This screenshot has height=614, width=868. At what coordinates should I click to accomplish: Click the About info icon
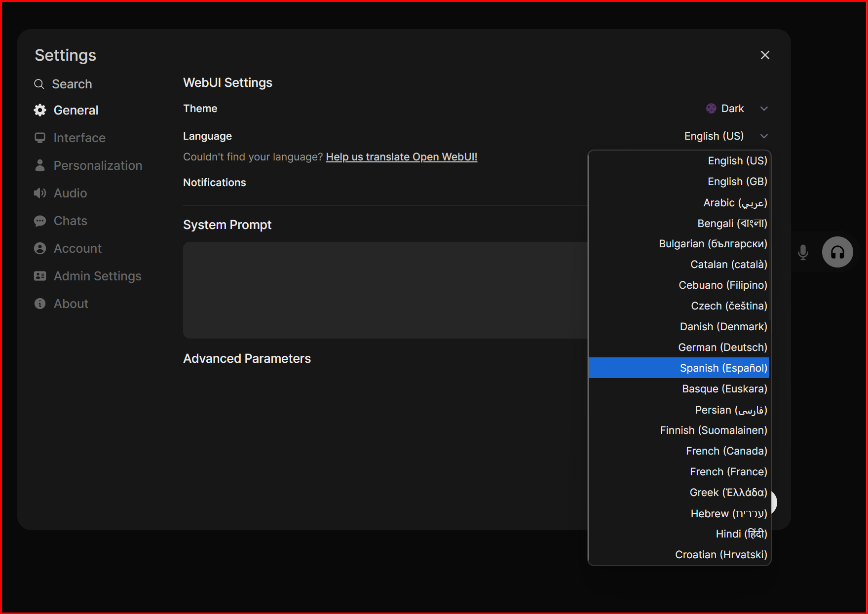pyautogui.click(x=40, y=304)
